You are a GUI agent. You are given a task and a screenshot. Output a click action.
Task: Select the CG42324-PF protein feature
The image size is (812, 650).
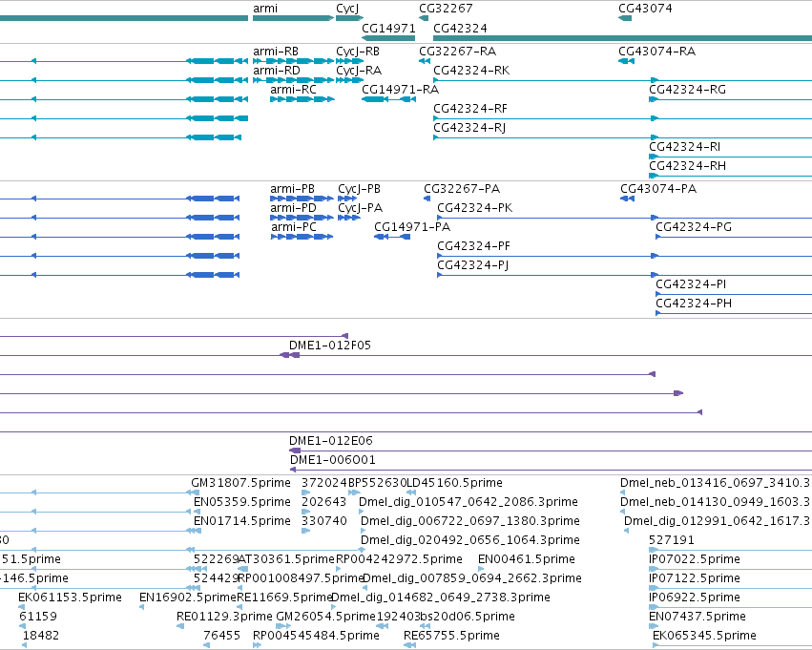click(x=625, y=256)
